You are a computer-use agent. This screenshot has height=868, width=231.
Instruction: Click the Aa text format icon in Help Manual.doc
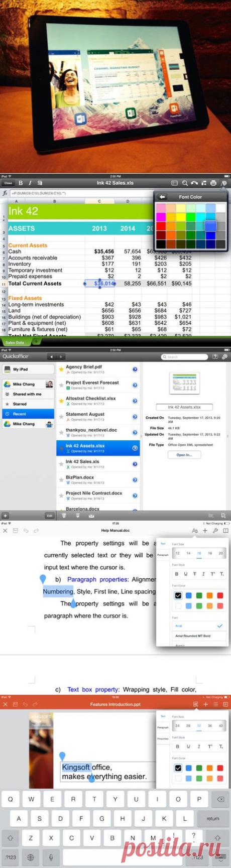tap(195, 531)
